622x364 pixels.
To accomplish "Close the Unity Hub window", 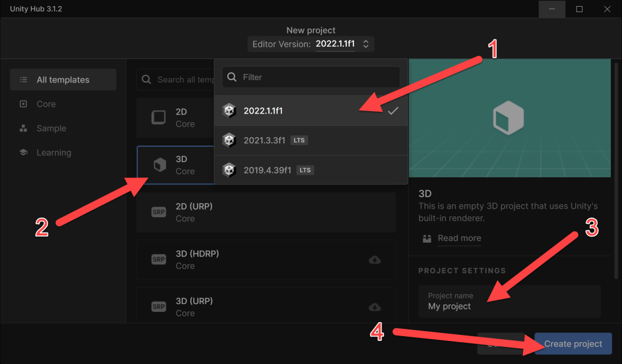I will pos(607,8).
